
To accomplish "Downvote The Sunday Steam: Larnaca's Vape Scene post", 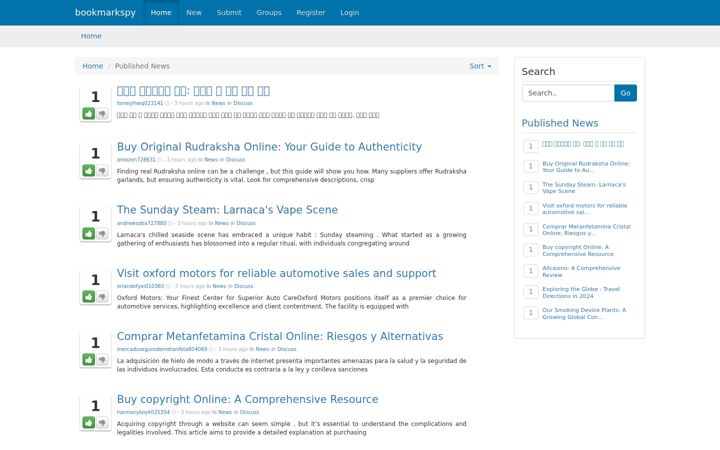I will click(102, 234).
